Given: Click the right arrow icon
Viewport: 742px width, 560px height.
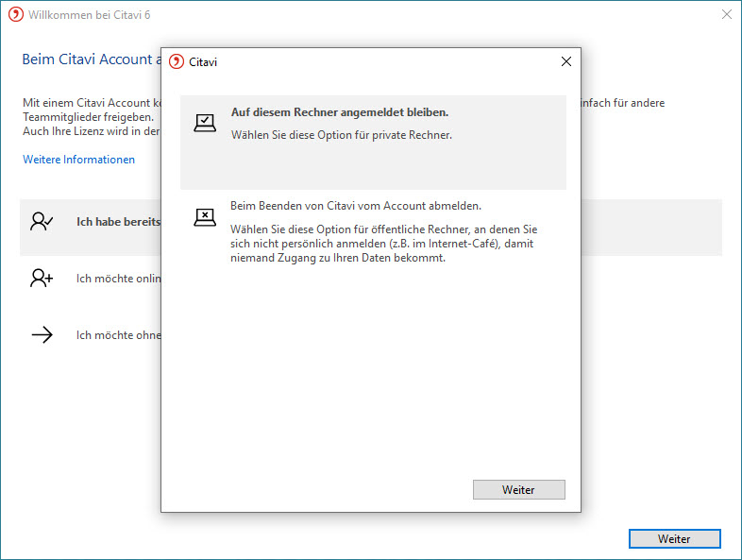Looking at the screenshot, I should click(x=42, y=335).
